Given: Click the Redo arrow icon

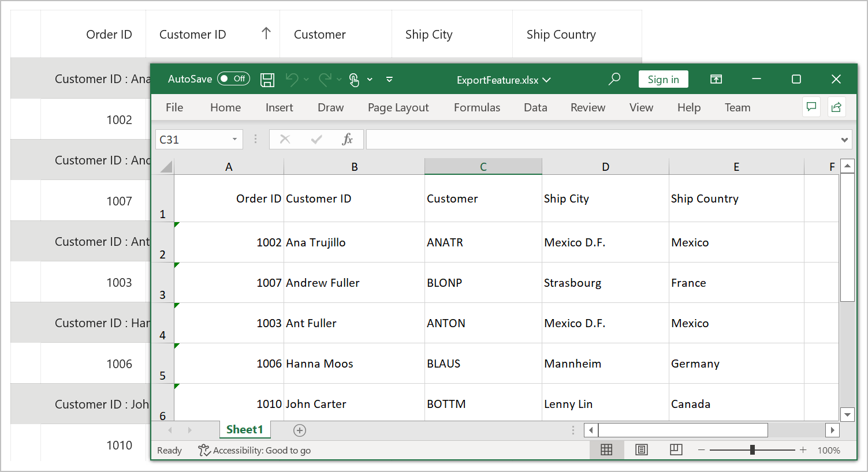Looking at the screenshot, I should [x=325, y=80].
